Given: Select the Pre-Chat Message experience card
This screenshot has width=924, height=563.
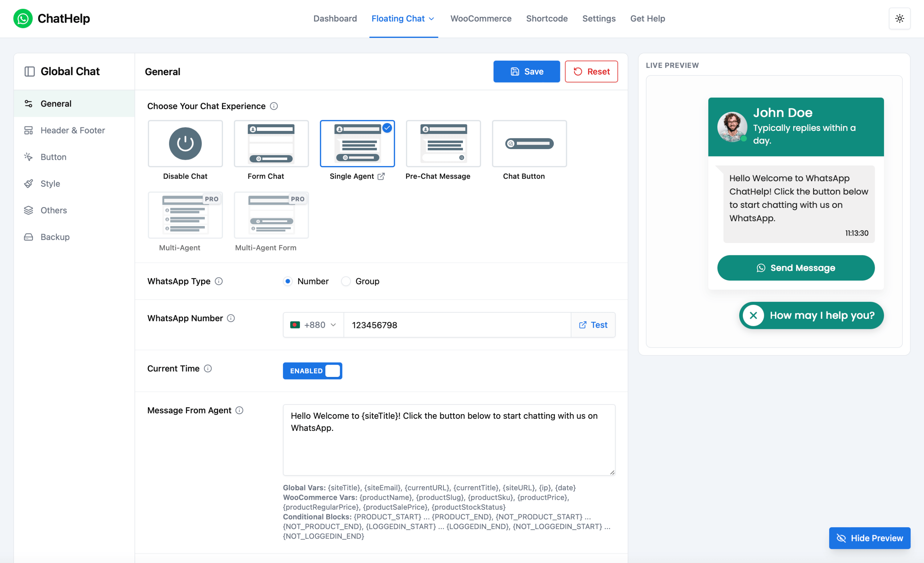Looking at the screenshot, I should pyautogui.click(x=443, y=144).
